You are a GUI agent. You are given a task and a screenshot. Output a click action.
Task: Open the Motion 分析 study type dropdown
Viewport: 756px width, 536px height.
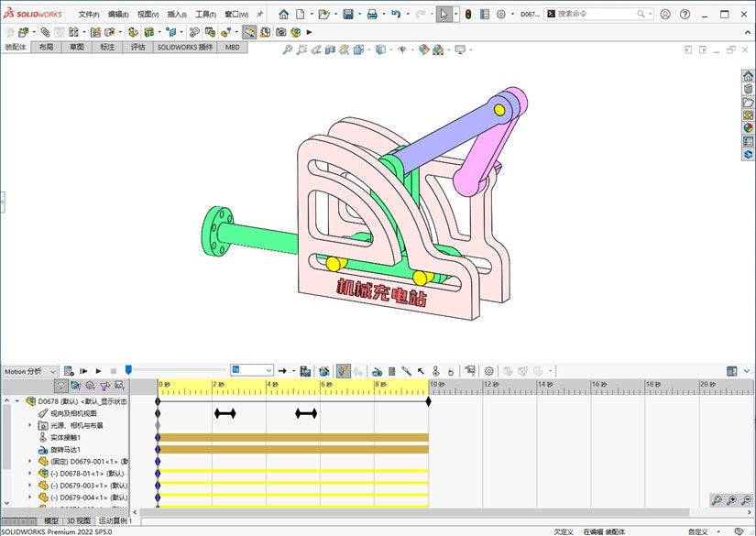pos(30,372)
